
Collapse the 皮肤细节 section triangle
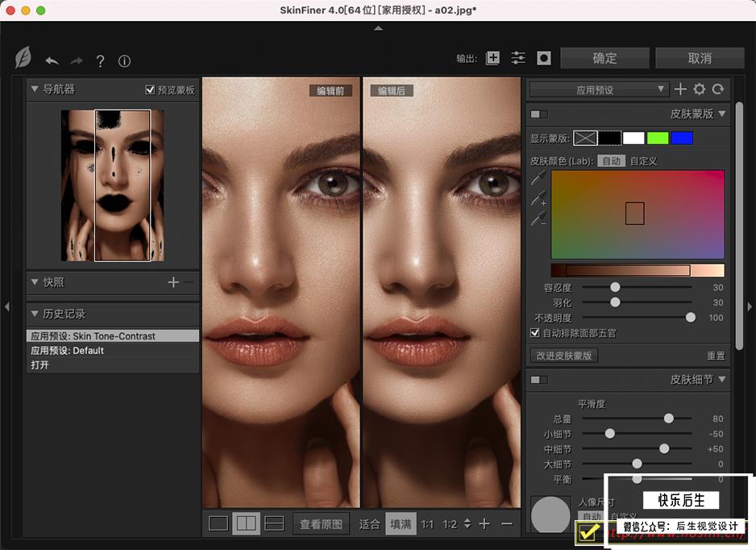722,379
